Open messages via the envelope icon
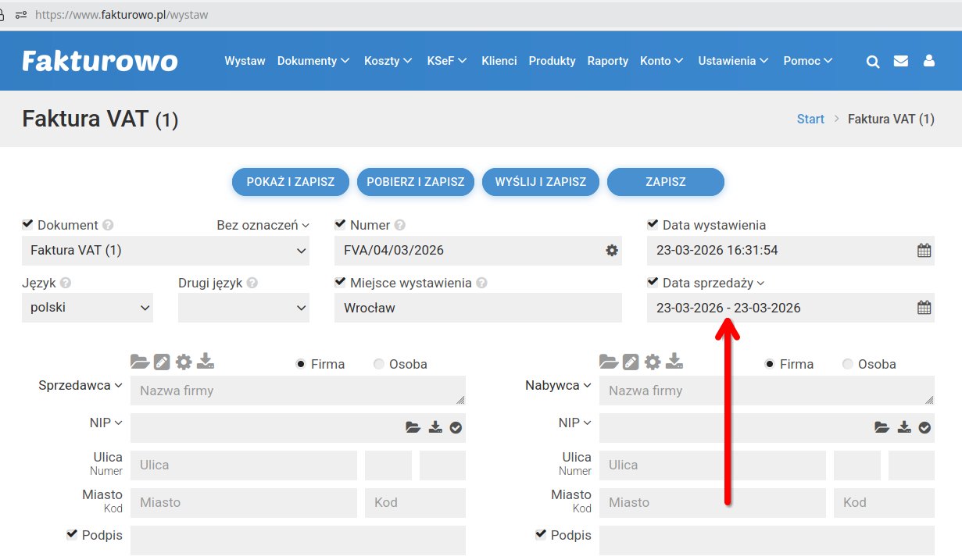This screenshot has height=560, width=962. tap(901, 61)
